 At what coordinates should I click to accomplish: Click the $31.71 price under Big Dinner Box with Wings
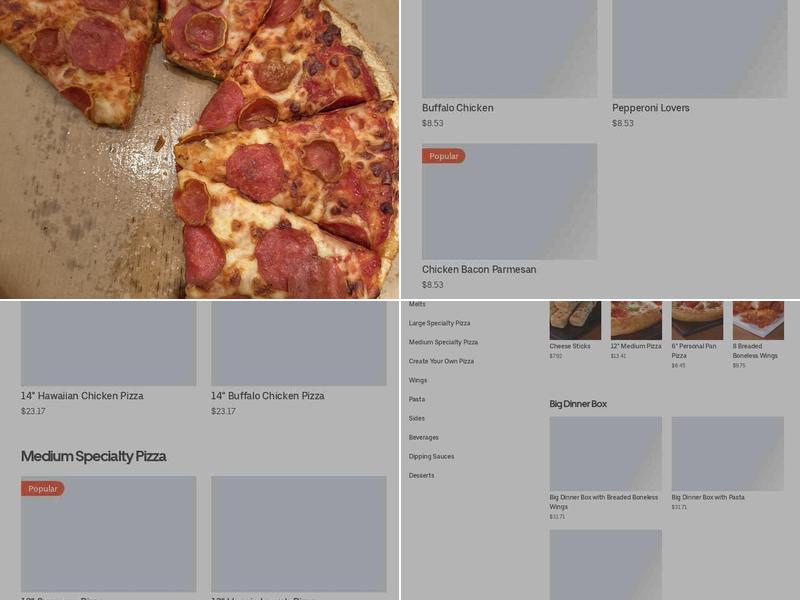point(557,517)
